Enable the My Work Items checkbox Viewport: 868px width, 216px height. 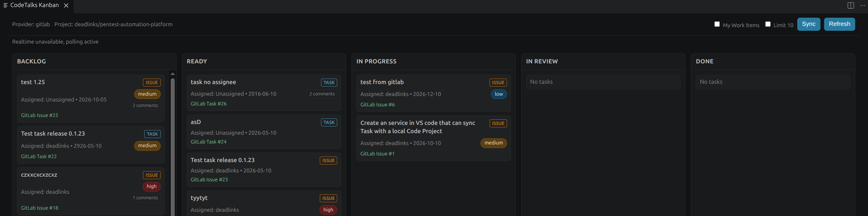point(717,24)
